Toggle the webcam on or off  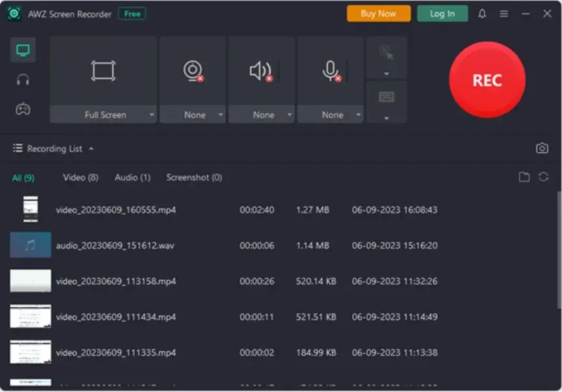[193, 71]
